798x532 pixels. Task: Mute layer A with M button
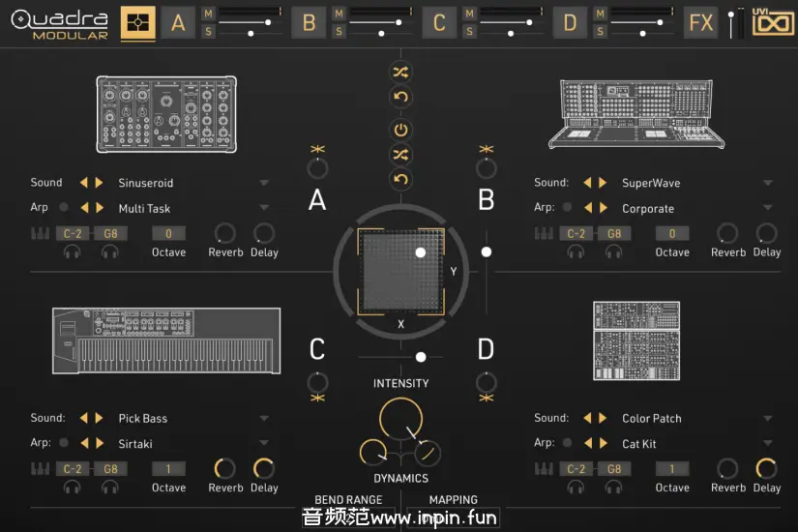(x=208, y=14)
